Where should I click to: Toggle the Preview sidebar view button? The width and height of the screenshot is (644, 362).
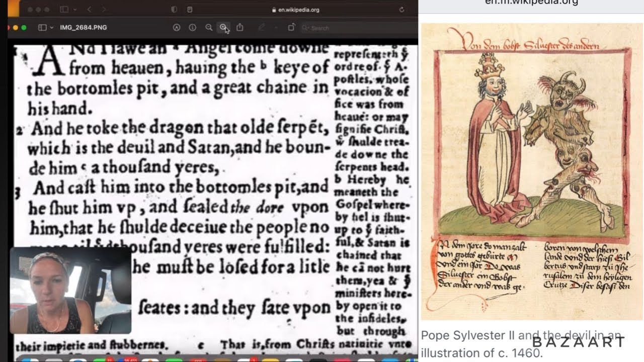43,28
